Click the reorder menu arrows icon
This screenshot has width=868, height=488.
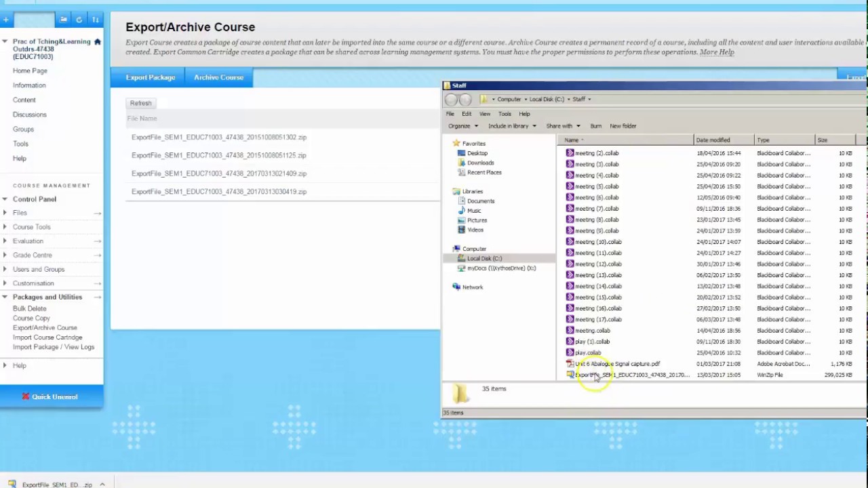(96, 20)
